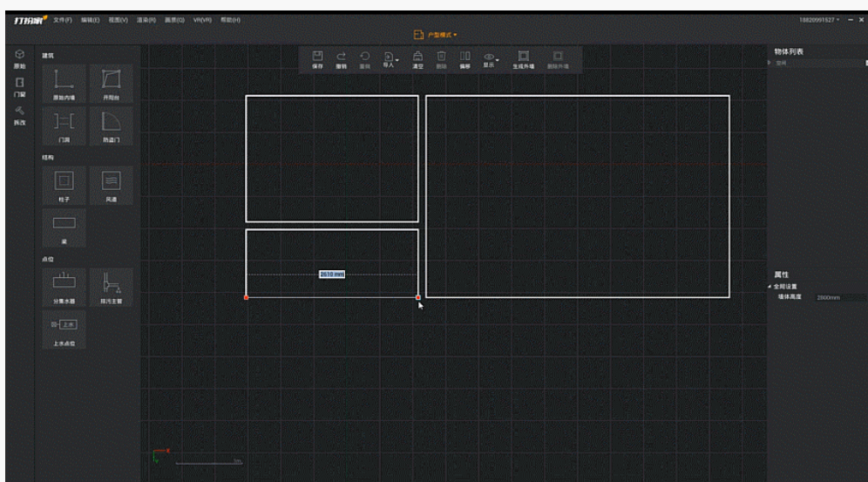Click the 打扮家 application logo
The height and width of the screenshot is (482, 868).
click(31, 20)
